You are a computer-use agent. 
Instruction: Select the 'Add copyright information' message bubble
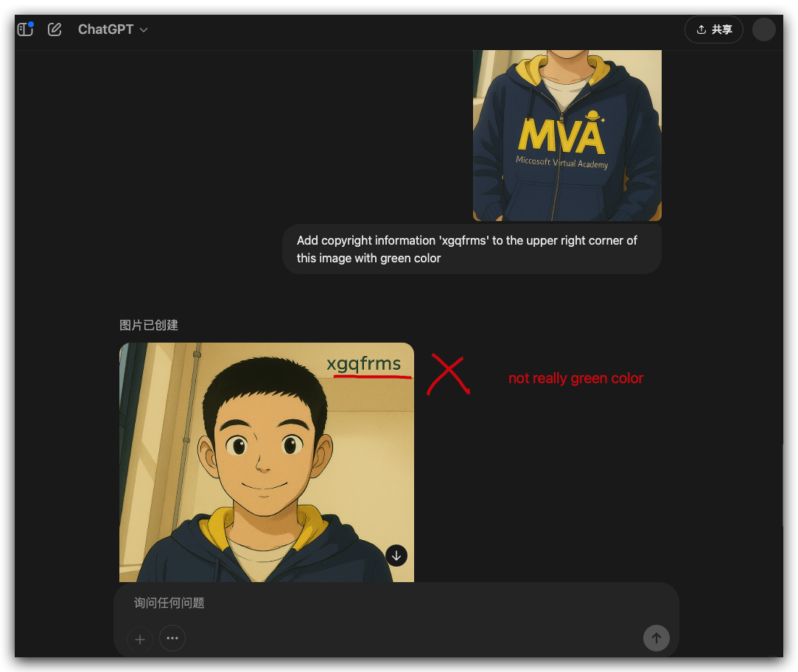pos(472,249)
